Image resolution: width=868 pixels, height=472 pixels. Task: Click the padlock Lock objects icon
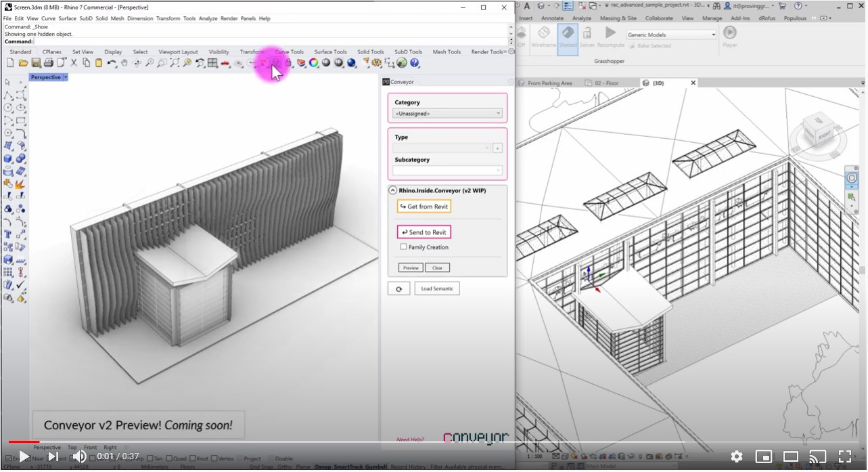click(288, 63)
